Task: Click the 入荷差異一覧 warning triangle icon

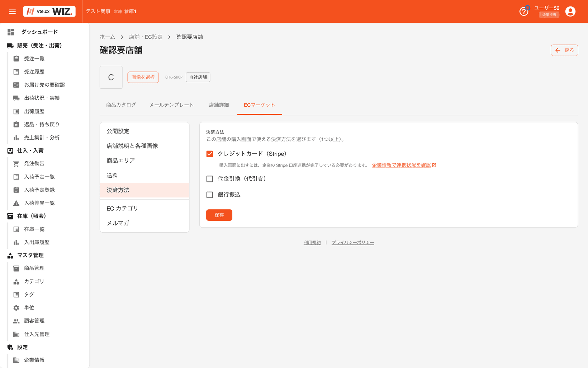Action: click(x=16, y=203)
